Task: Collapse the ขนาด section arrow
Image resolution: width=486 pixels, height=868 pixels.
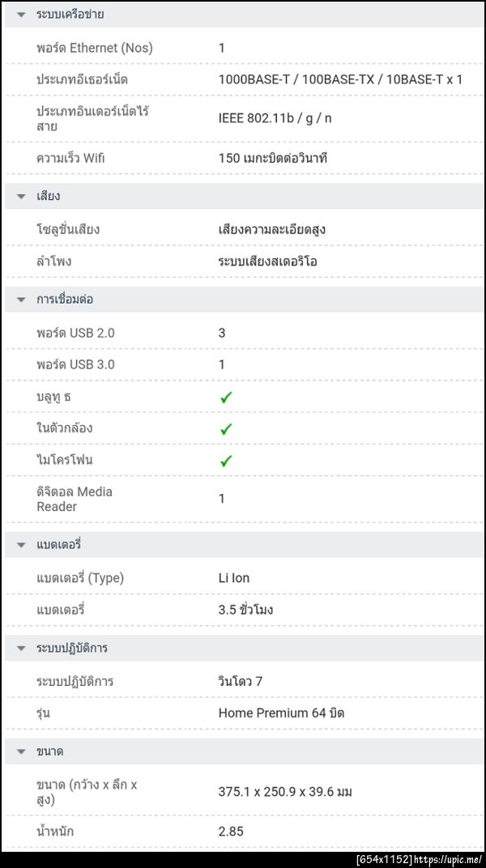Action: coord(21,752)
